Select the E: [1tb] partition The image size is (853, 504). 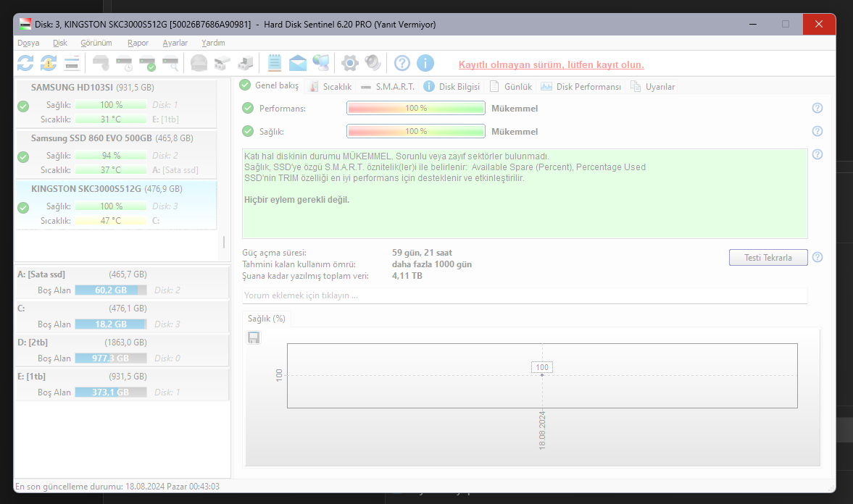(122, 384)
